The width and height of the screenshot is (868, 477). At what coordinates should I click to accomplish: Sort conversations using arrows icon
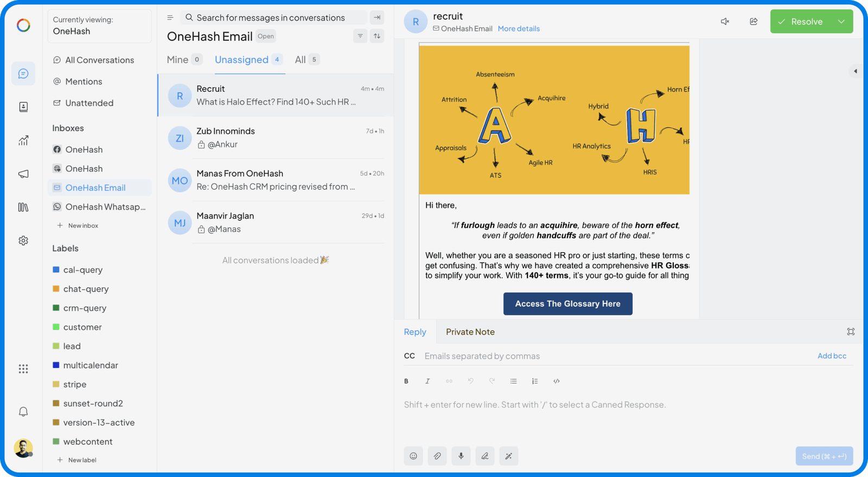point(377,36)
